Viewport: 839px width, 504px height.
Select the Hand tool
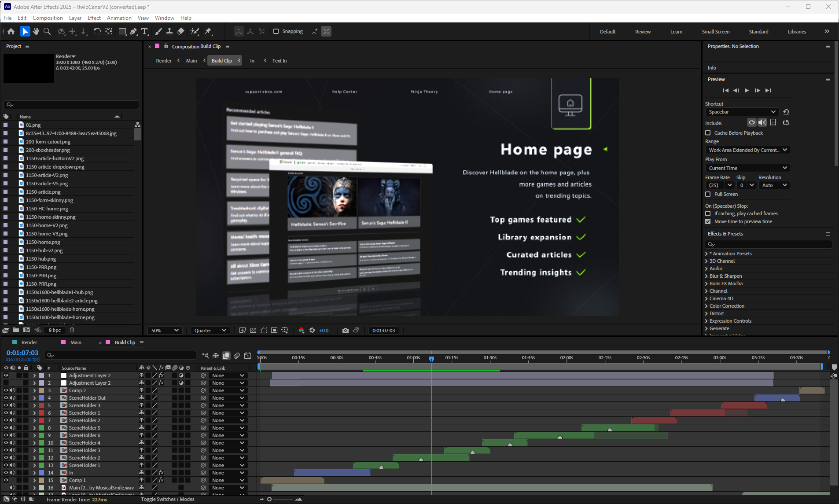pyautogui.click(x=36, y=31)
